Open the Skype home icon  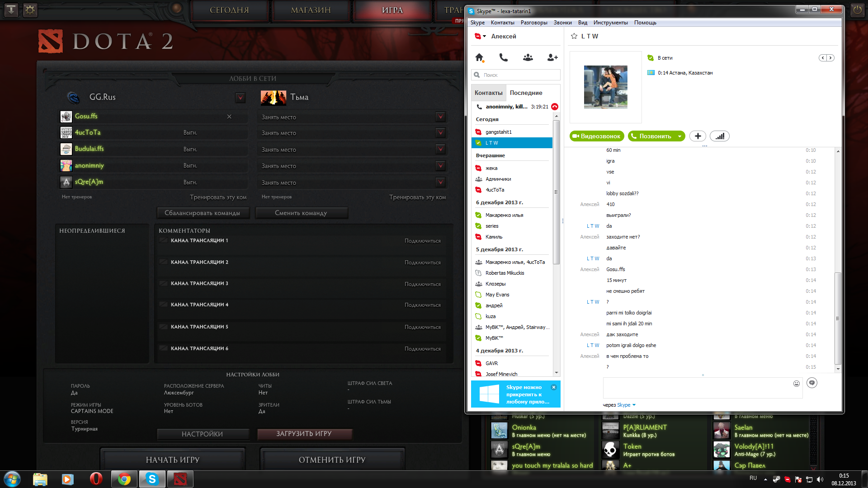point(479,57)
